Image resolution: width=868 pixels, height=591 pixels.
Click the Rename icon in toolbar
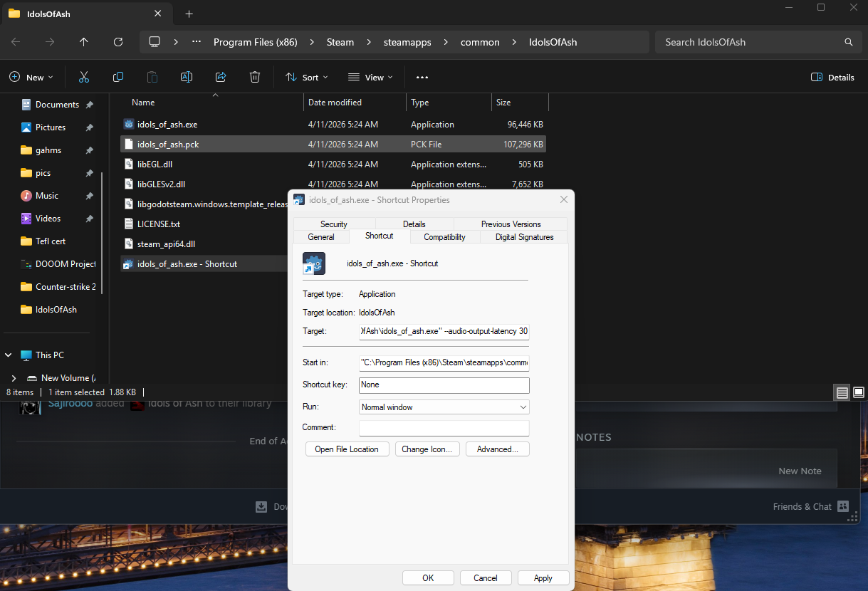pos(187,77)
